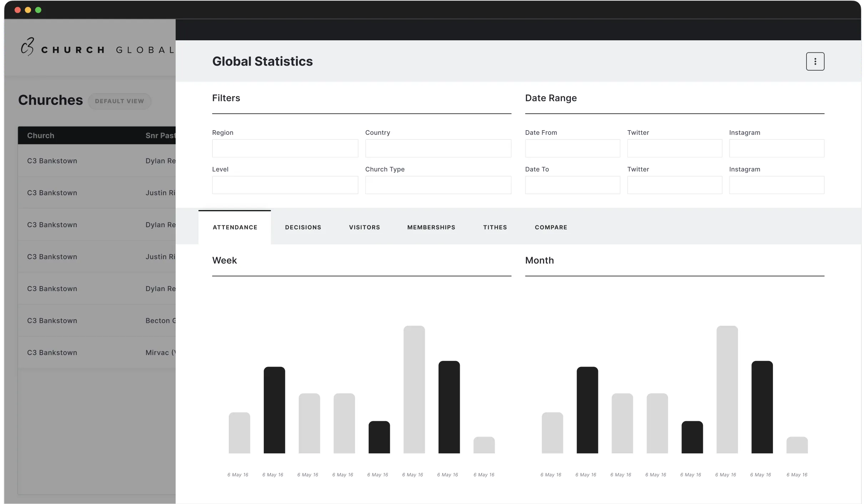Click the Instagram filter field
Screen dimensions: 865x504
[x=776, y=148]
